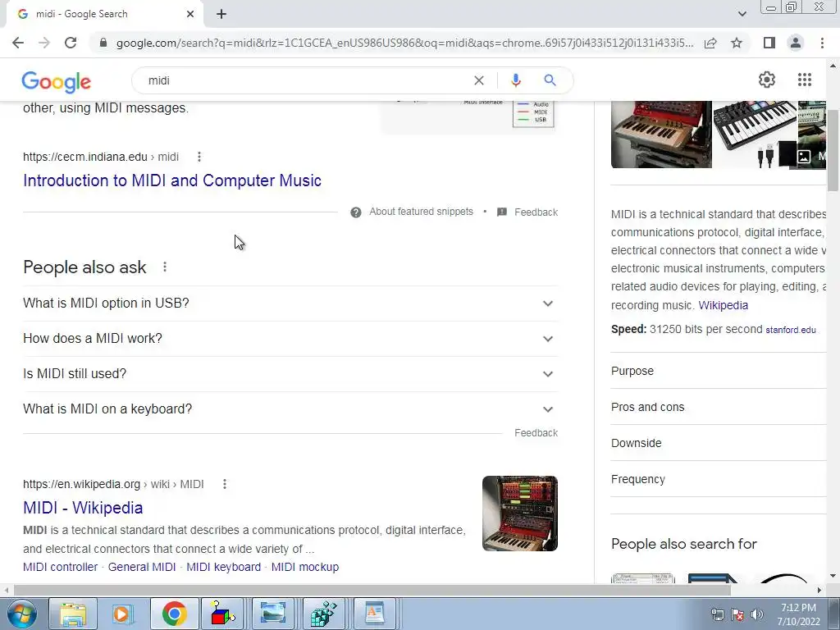The image size is (840, 630).
Task: Open Introduction to MIDI and Computer Music
Action: (172, 180)
